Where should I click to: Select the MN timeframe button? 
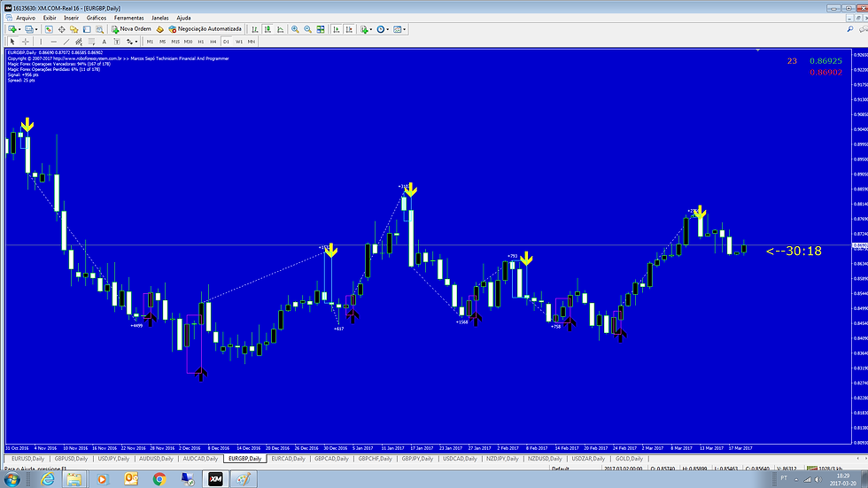tap(252, 42)
